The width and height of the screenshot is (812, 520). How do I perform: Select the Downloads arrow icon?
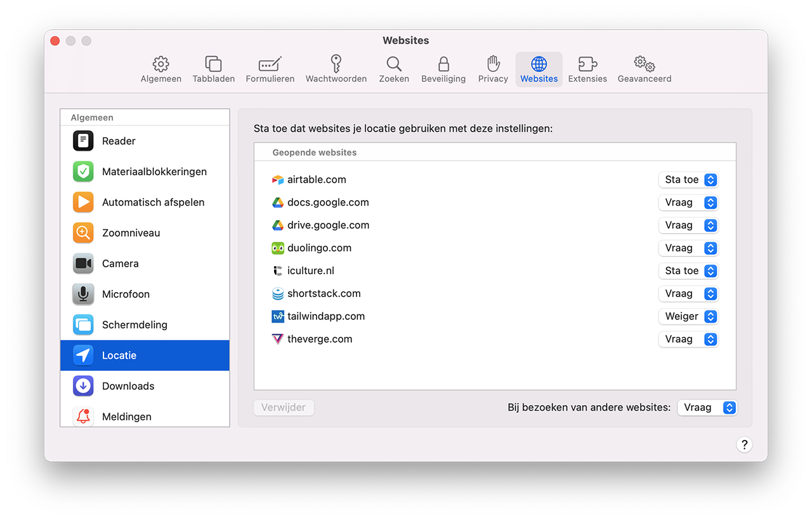pyautogui.click(x=83, y=386)
